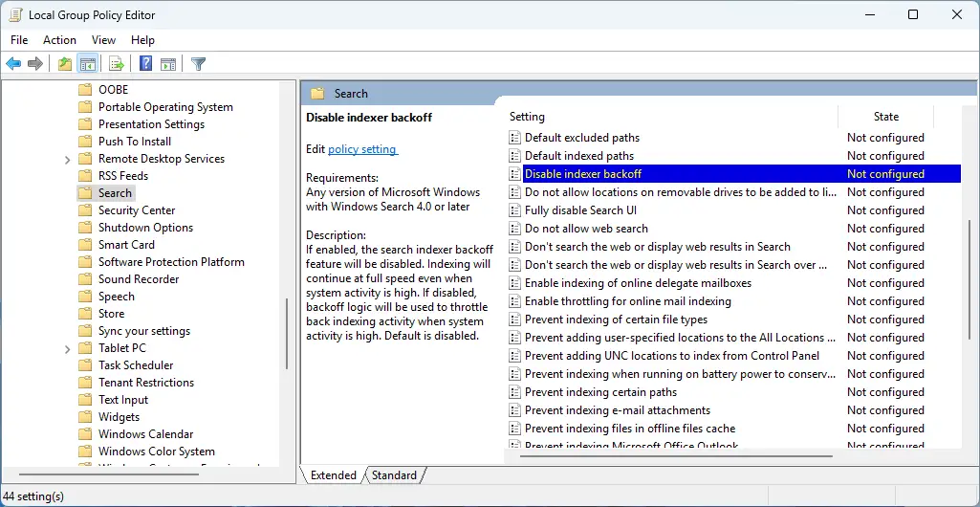Click folder icon next to Widgets
Screen dimensions: 980x507
[x=85, y=416]
